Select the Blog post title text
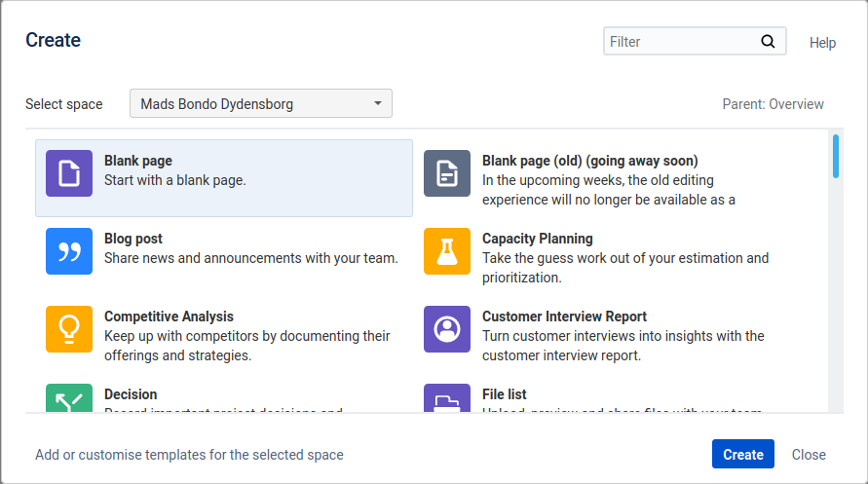The height and width of the screenshot is (484, 868). [132, 239]
